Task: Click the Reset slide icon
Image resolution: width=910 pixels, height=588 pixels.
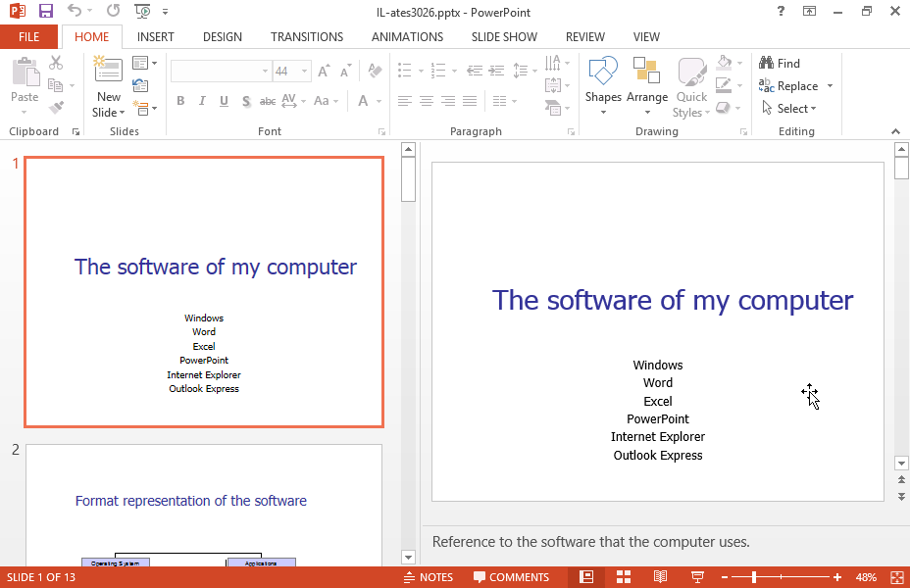Action: [x=140, y=85]
